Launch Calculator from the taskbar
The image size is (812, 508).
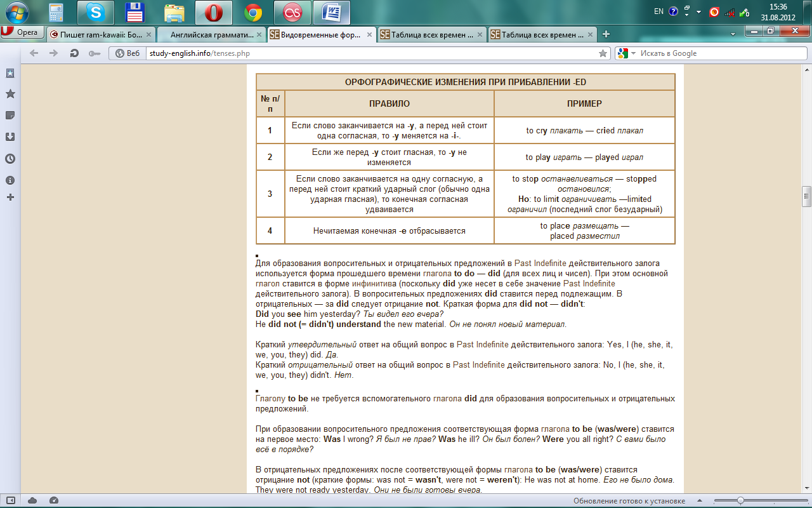(56, 12)
